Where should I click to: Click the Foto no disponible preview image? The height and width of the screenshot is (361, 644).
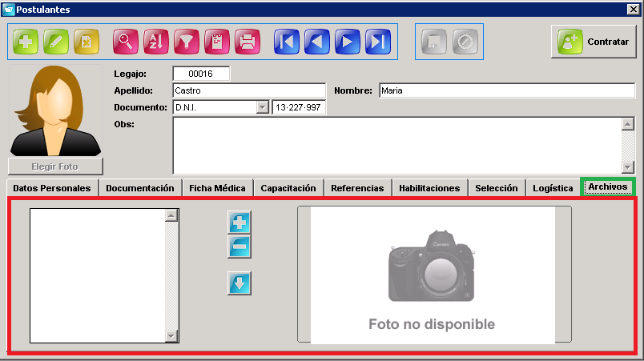(433, 275)
